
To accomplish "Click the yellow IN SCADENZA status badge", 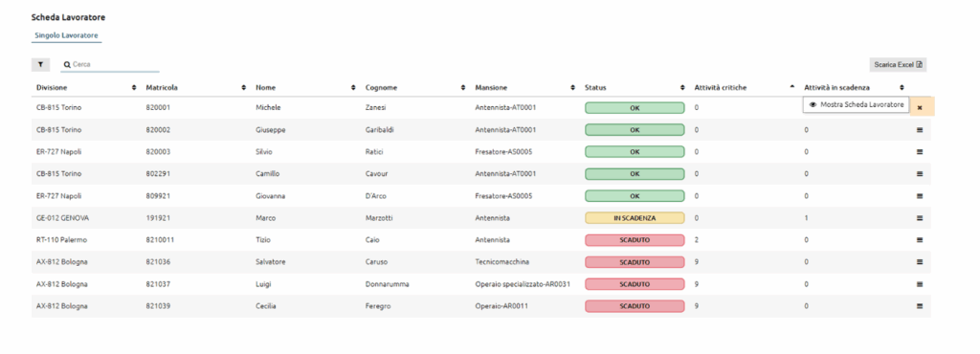I will [x=635, y=218].
